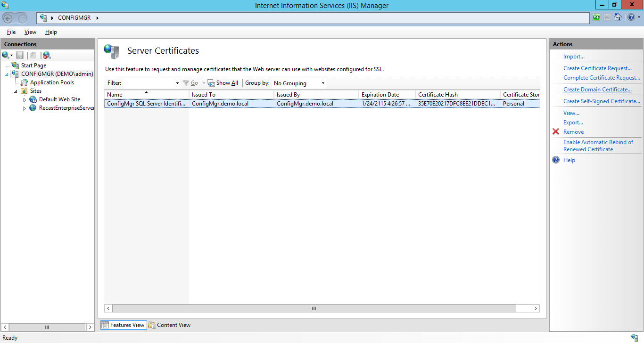Click the Features View icon
Screen dimensions: 644x343
pyautogui.click(x=105, y=325)
